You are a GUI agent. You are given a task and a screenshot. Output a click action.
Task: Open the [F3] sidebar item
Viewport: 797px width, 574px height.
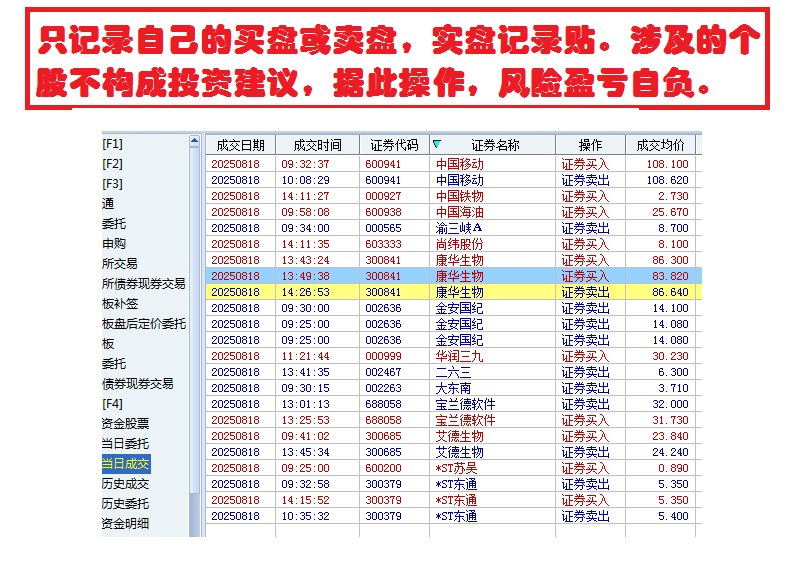pos(112,184)
